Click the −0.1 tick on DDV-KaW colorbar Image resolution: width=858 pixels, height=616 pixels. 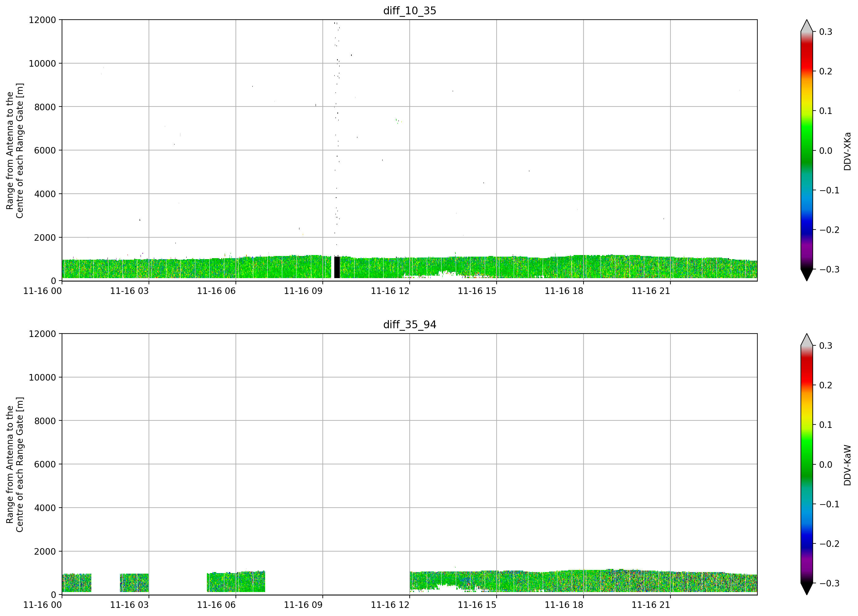pyautogui.click(x=829, y=504)
